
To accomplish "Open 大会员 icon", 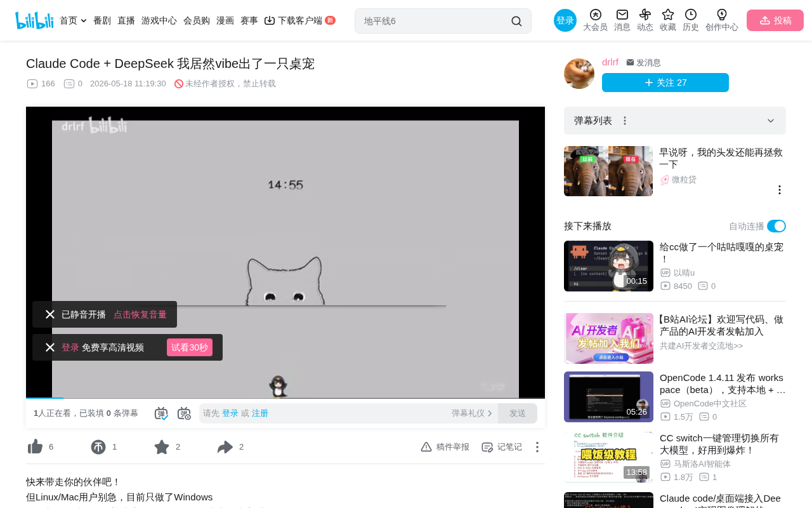I will pyautogui.click(x=595, y=20).
